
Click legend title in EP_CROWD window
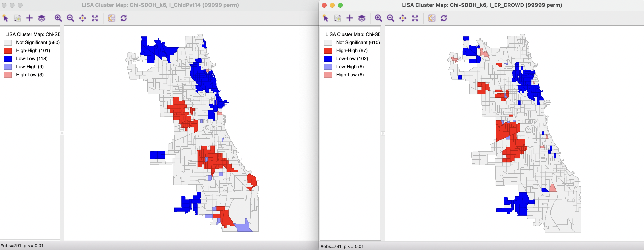[x=353, y=34]
